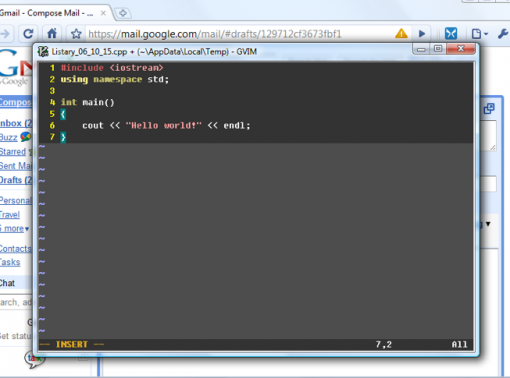Viewport: 510px width, 378px height.
Task: Click the GVIM icon in the title bar
Action: tap(43, 52)
